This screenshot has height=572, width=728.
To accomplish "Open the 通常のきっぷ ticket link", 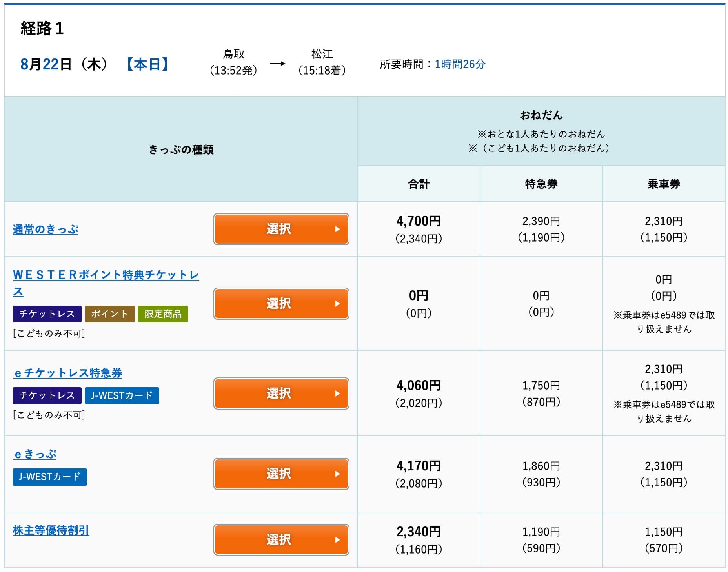I will 45,229.
